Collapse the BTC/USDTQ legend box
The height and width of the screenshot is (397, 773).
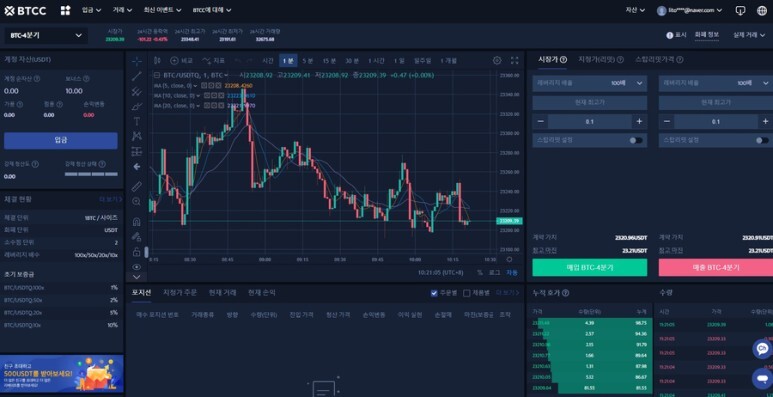pyautogui.click(x=157, y=75)
